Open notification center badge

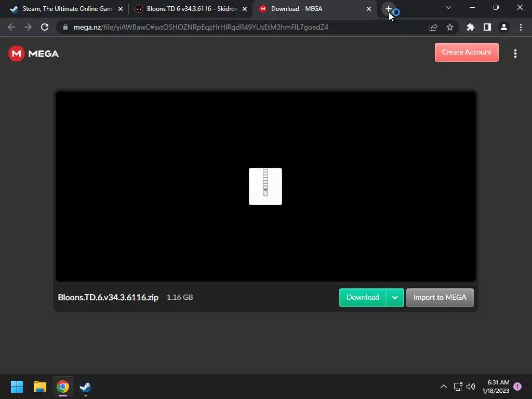pos(517,387)
